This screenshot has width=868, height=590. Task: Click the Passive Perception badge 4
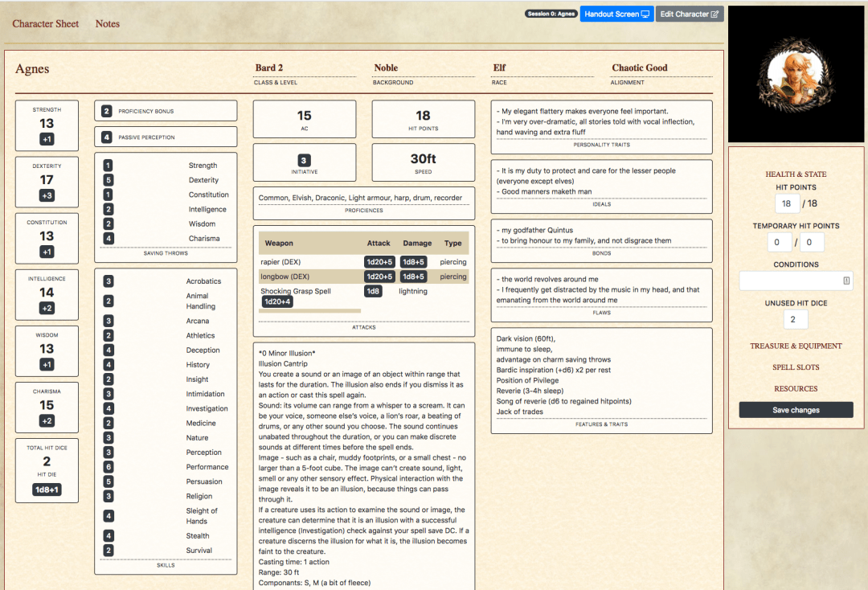tap(107, 137)
